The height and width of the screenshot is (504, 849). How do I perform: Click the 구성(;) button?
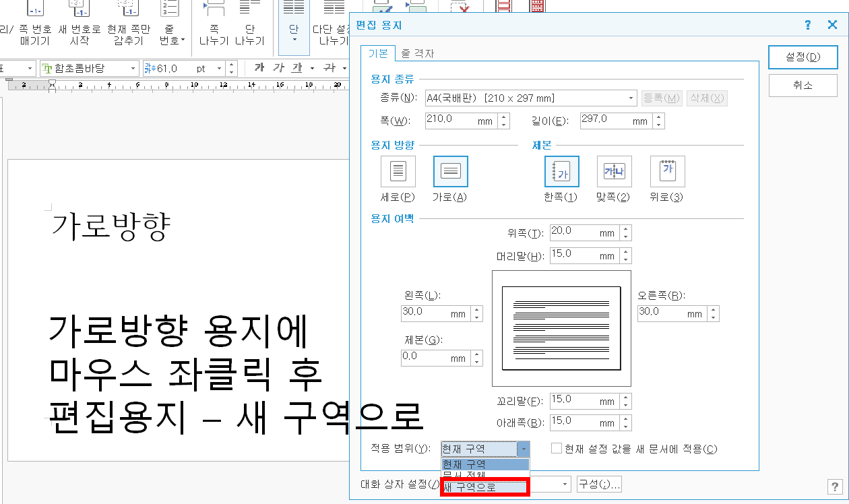(598, 484)
